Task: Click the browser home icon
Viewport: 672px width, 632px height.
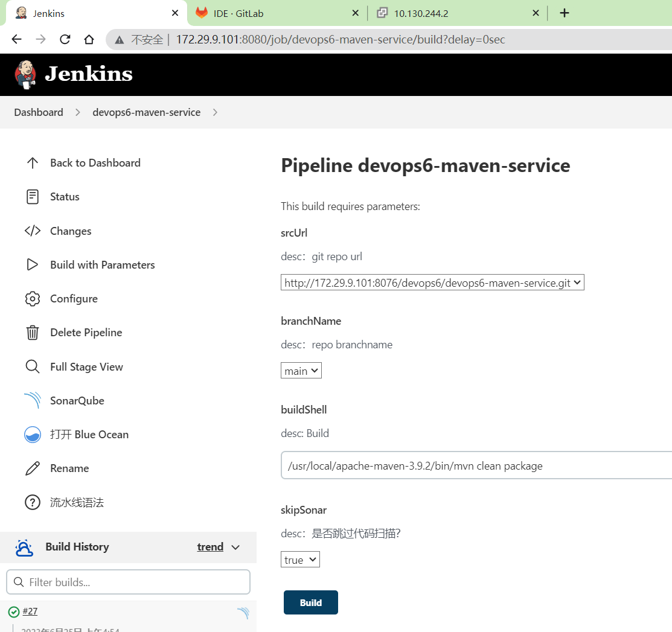Action: [x=89, y=39]
